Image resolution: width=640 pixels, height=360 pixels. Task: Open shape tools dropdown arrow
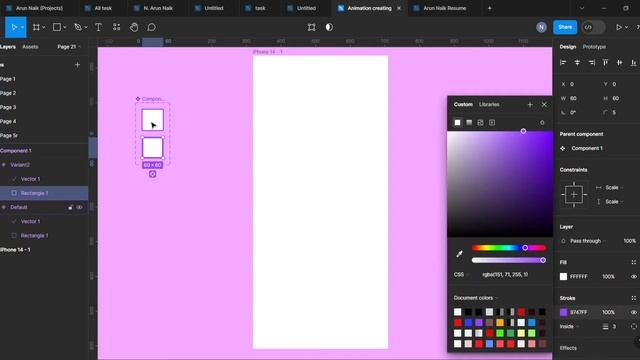coord(64,27)
